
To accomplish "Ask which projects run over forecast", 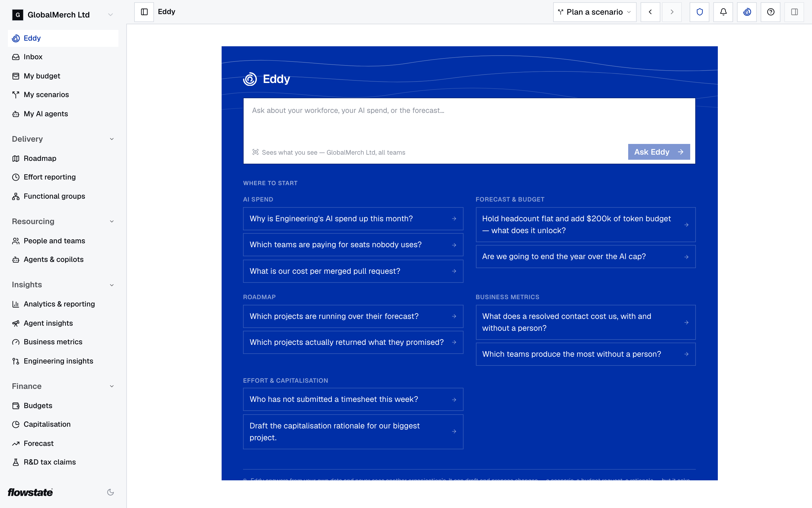I will [x=353, y=316].
